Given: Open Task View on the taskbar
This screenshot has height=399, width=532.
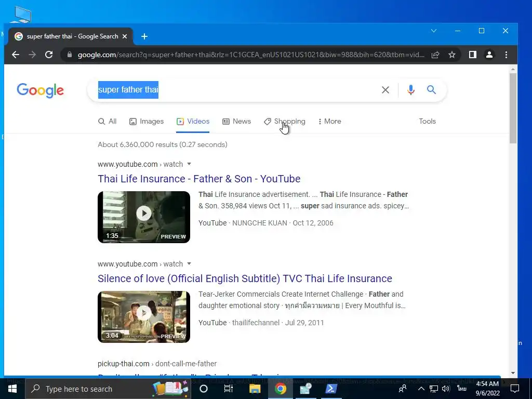Looking at the screenshot, I should coord(229,389).
